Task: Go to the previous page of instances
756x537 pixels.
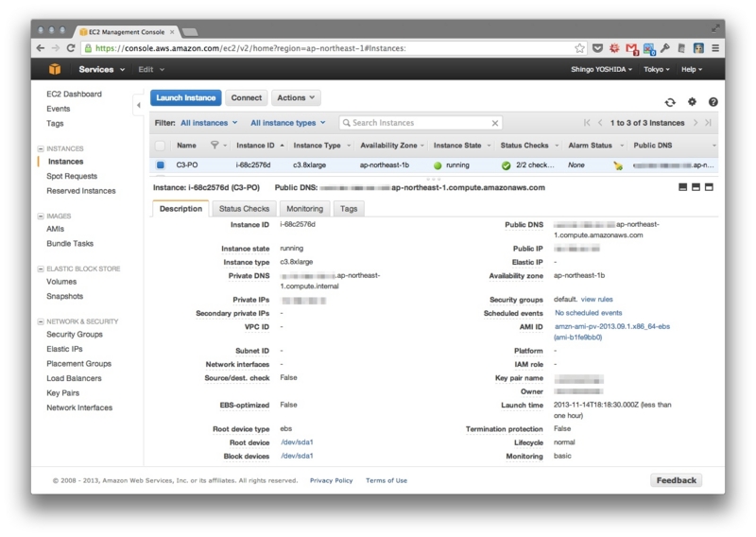Action: (x=600, y=123)
